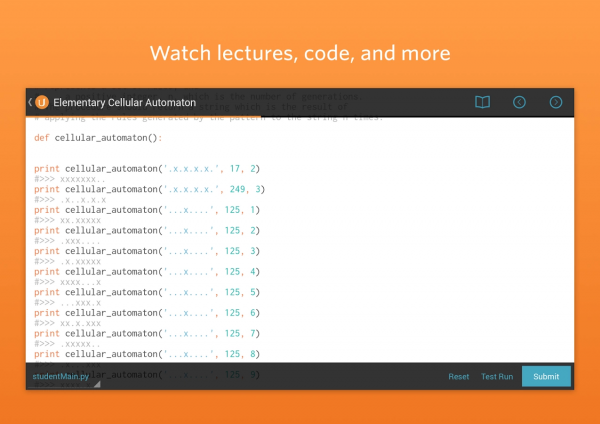This screenshot has width=600, height=424.
Task: Click the comment '#>>> xx.x.xxx'
Action: pos(67,324)
